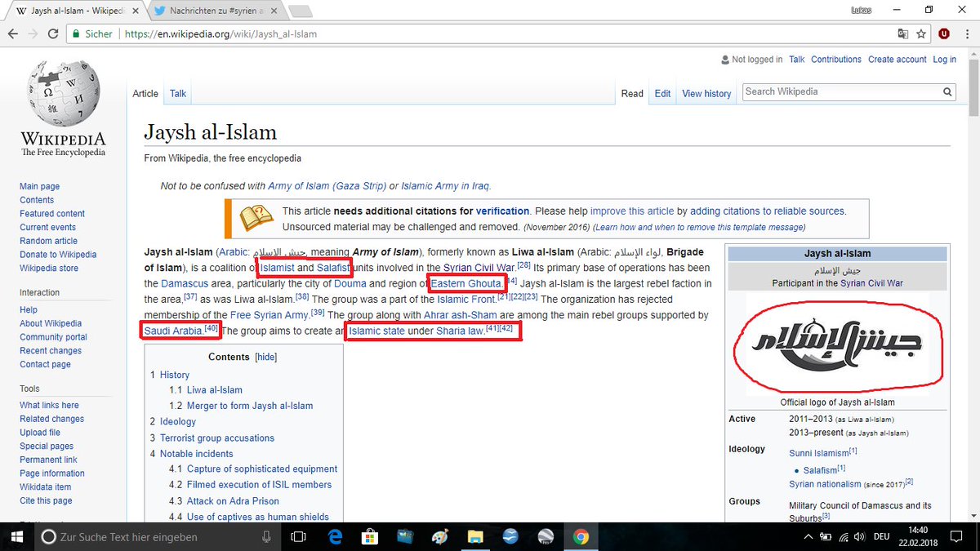Click the Windows taskbar search box

[x=158, y=536]
